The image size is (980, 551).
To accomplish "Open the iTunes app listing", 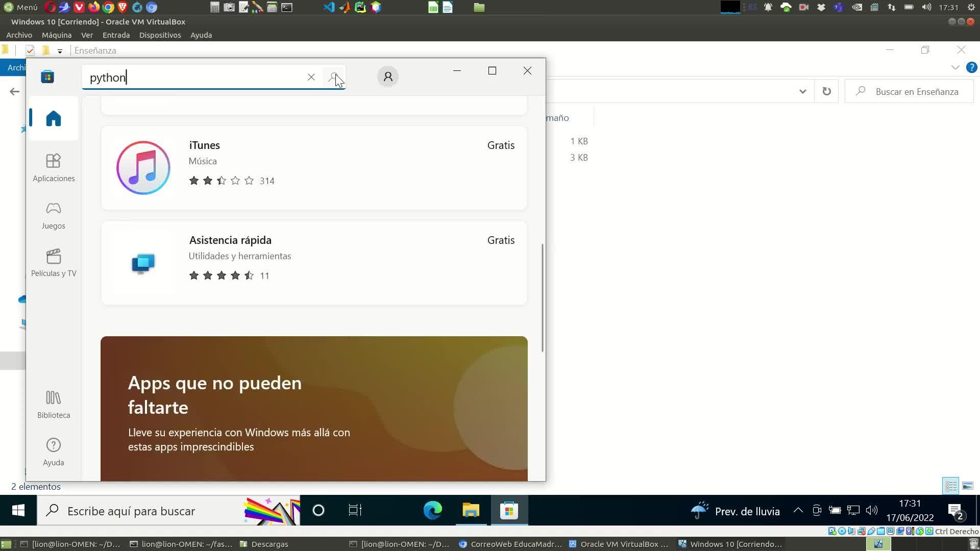I will click(313, 167).
